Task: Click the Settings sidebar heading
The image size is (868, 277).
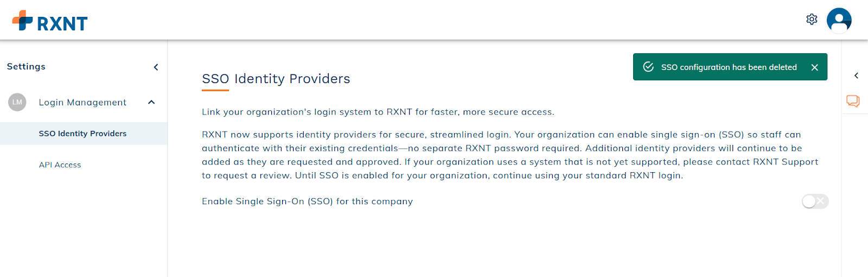Action: [x=26, y=67]
